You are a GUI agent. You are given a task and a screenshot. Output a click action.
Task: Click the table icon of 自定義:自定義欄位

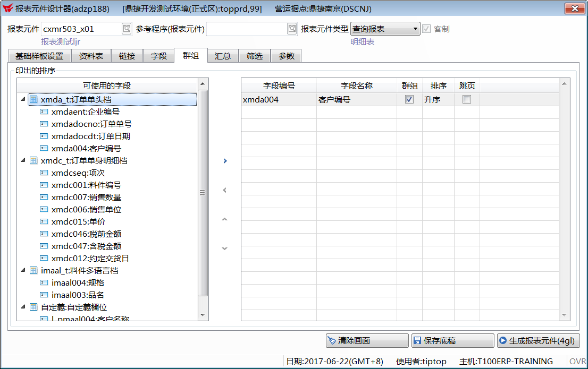coord(33,307)
